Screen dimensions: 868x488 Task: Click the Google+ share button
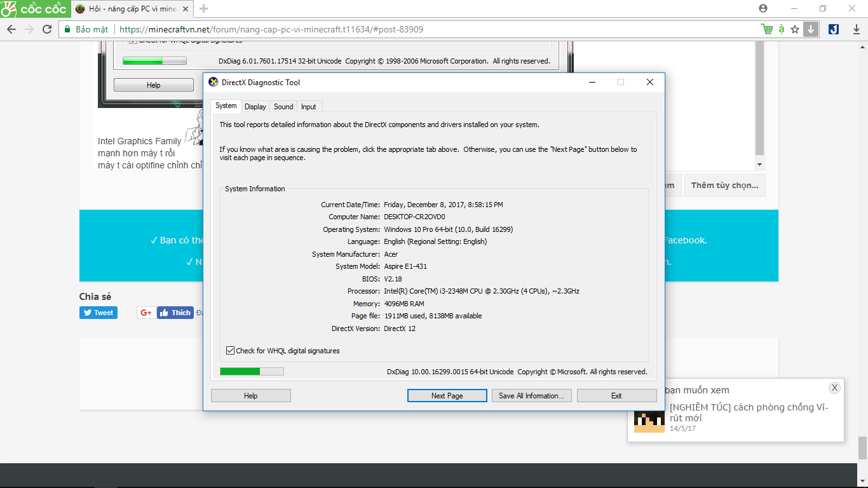click(146, 313)
